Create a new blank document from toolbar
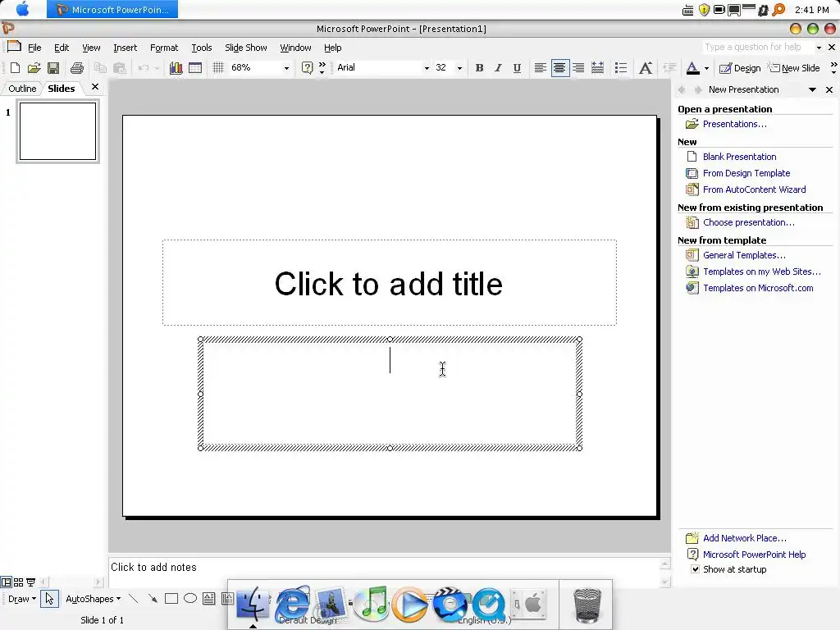 (x=15, y=68)
